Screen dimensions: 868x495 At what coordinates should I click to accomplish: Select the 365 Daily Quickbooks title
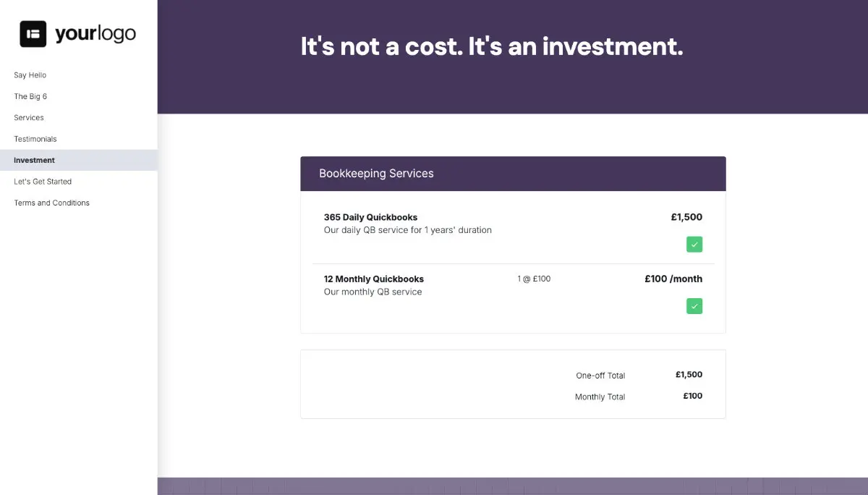370,216
